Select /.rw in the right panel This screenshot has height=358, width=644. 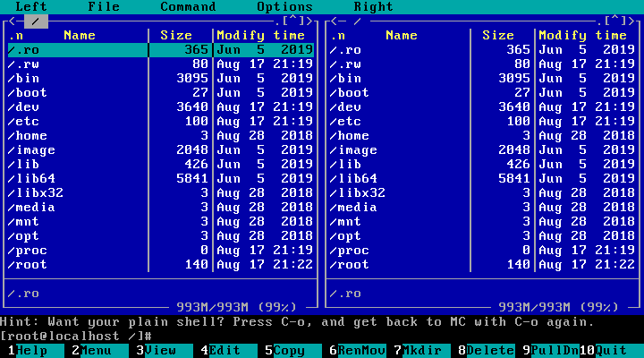[483, 64]
